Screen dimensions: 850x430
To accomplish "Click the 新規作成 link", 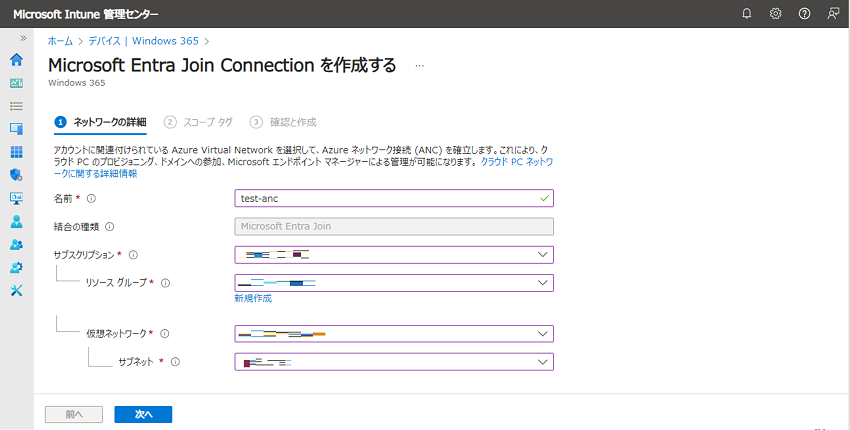I will pos(253,298).
